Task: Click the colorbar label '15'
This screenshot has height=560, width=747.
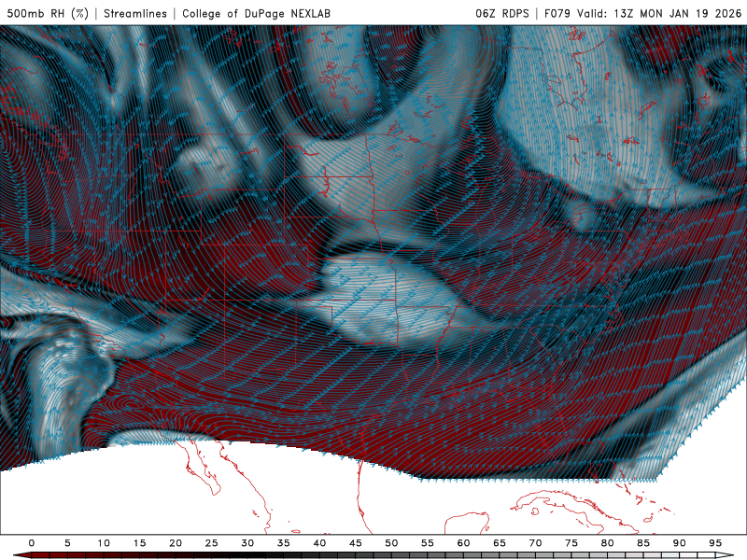Action: [x=139, y=543]
